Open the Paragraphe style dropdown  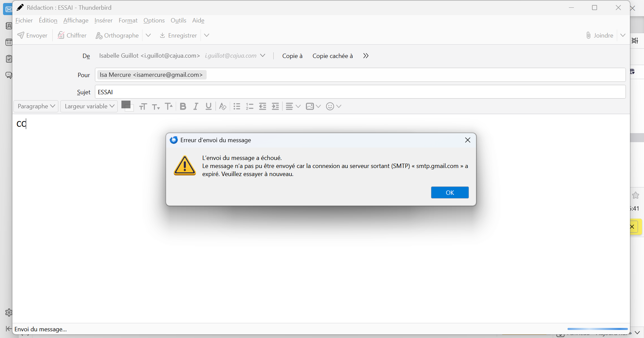tap(36, 106)
